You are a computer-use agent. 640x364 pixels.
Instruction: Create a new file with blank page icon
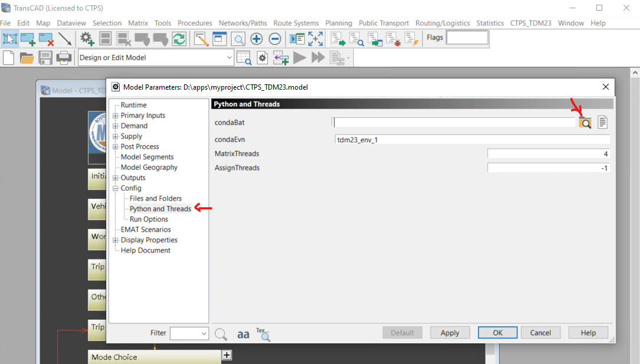click(9, 58)
